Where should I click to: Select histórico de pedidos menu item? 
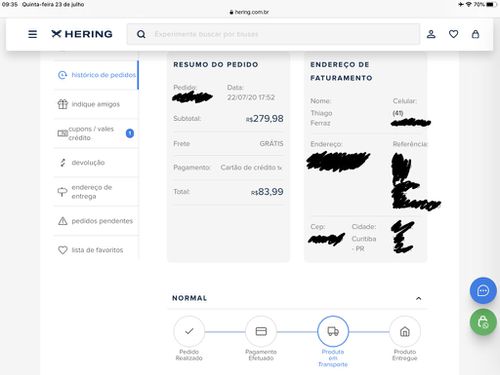96,75
